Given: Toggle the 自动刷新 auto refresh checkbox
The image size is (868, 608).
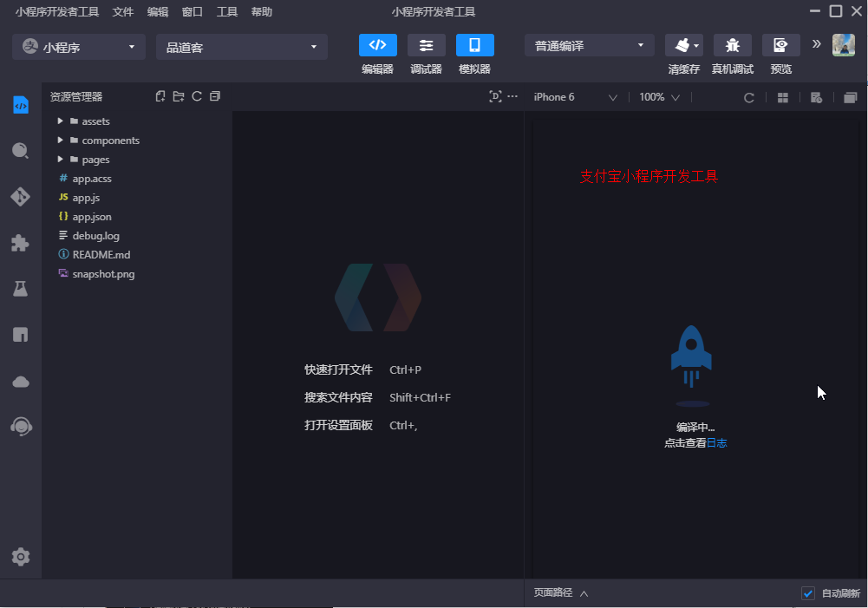Looking at the screenshot, I should 808,593.
